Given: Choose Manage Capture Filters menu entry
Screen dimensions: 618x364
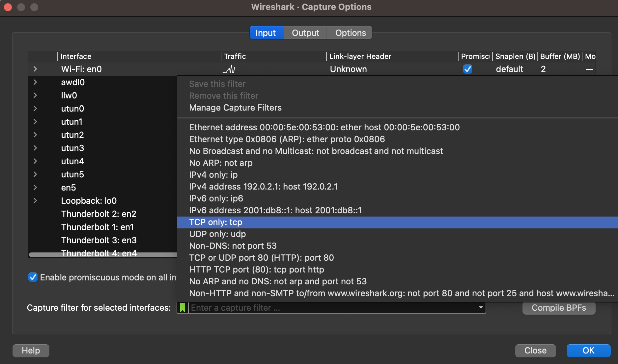Looking at the screenshot, I should tap(398, 108).
